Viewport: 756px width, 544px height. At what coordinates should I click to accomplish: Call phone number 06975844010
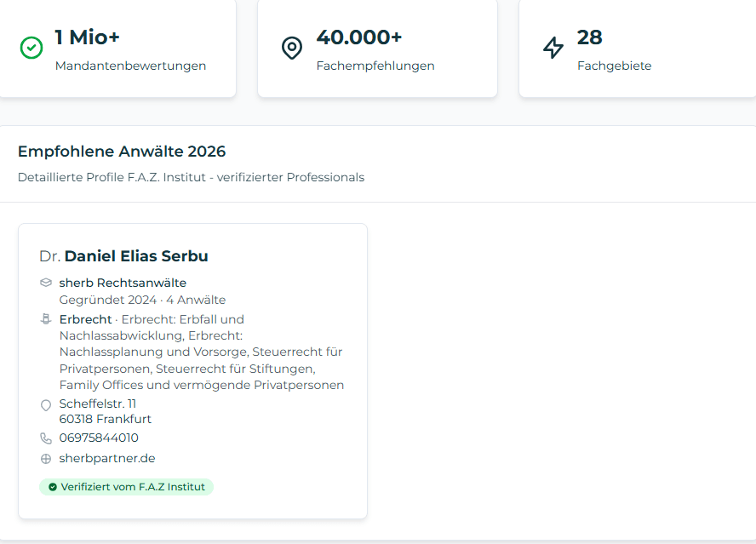click(99, 438)
